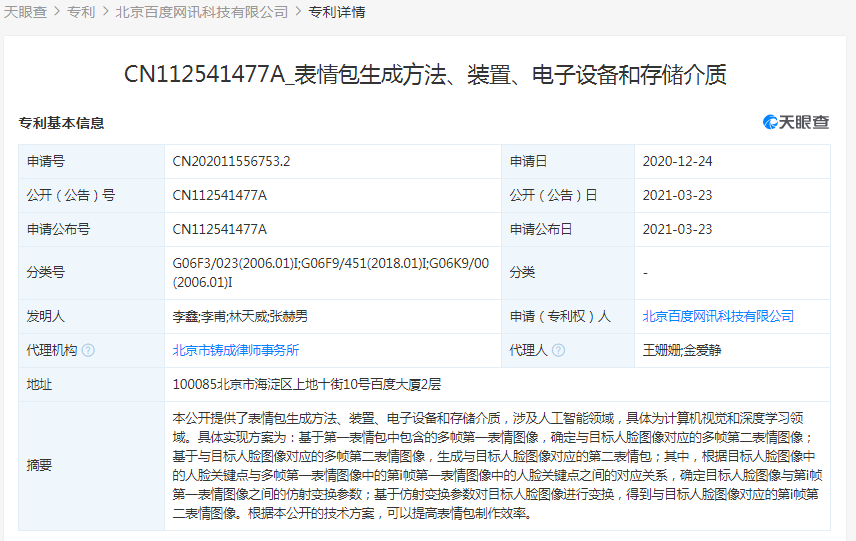This screenshot has height=541, width=856.
Task: Click the 代理机构 label text
Action: (x=52, y=350)
